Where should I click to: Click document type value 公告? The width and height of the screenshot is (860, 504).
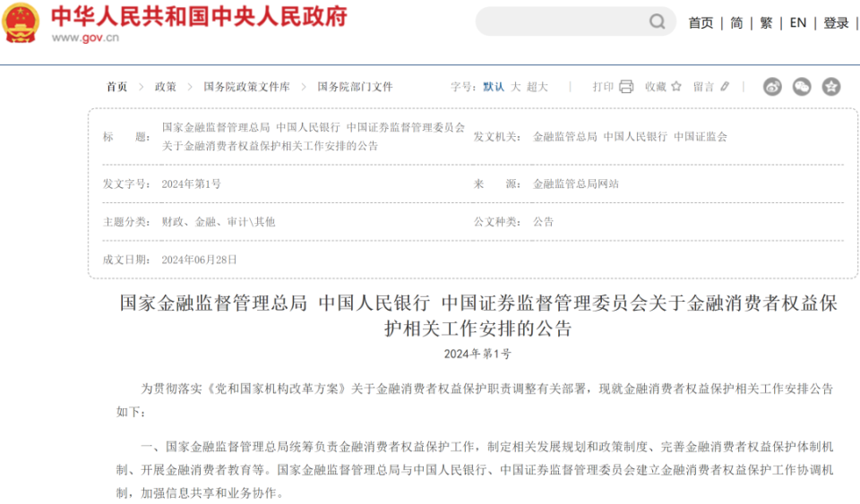(544, 222)
